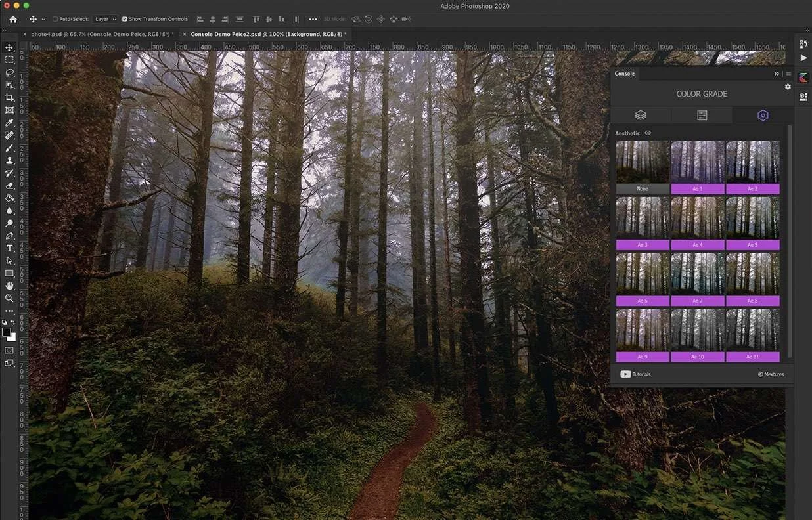Select the Move tool in the toolbar
This screenshot has height=520, width=812.
9,47
